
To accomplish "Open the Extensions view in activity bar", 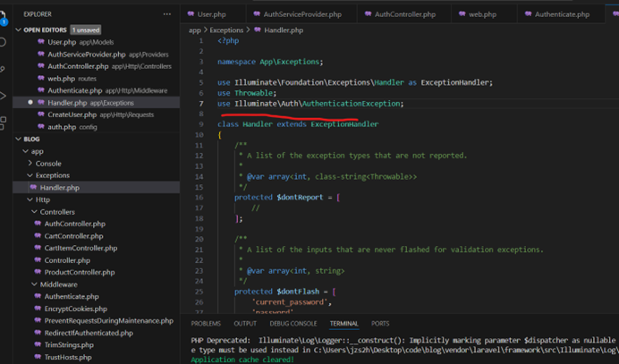I will (x=3, y=123).
